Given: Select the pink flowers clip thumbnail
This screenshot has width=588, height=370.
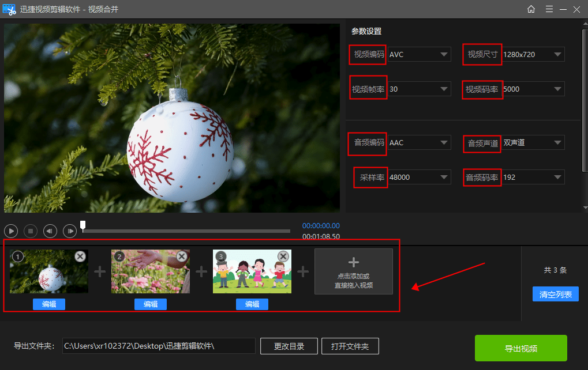Looking at the screenshot, I should (151, 271).
